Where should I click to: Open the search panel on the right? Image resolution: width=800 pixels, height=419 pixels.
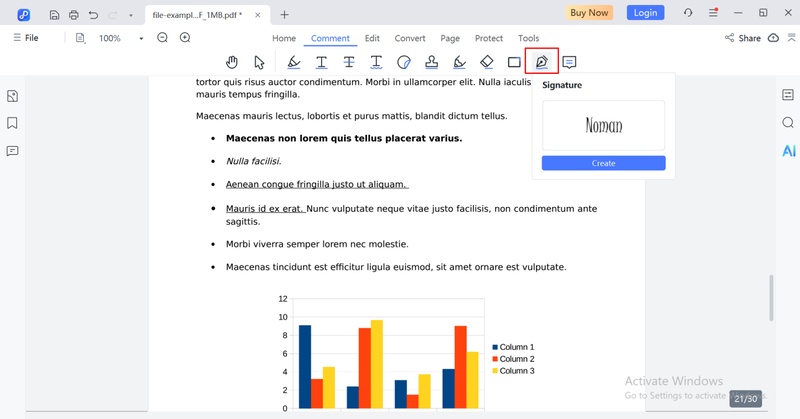point(788,123)
